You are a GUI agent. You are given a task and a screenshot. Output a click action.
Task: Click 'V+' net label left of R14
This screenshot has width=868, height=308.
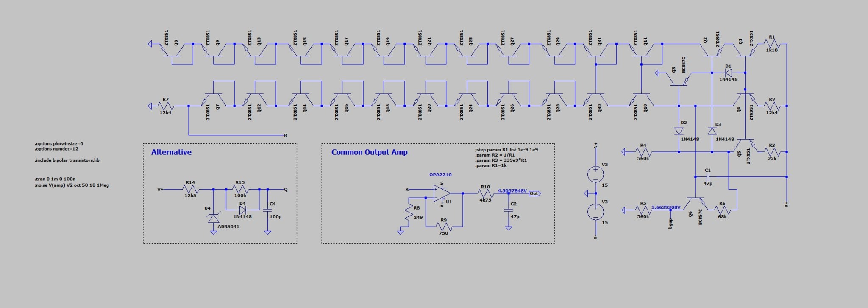pos(160,190)
